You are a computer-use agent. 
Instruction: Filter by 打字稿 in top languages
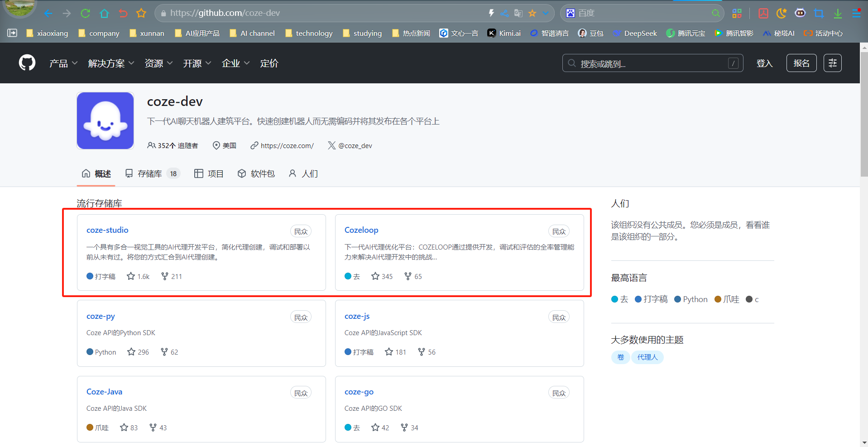(651, 299)
